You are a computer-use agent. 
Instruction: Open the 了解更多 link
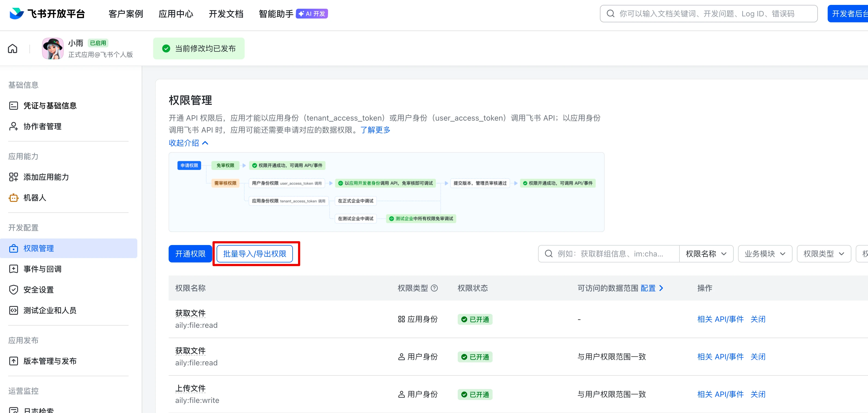pyautogui.click(x=375, y=130)
